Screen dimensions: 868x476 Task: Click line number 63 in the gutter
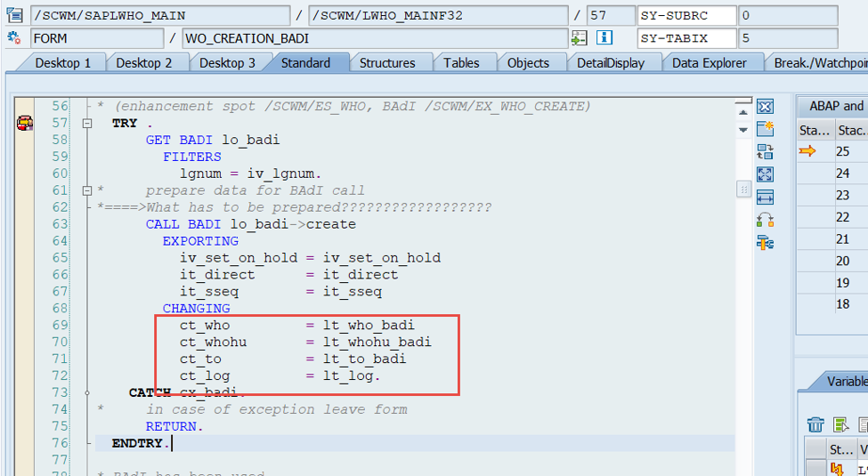(61, 224)
